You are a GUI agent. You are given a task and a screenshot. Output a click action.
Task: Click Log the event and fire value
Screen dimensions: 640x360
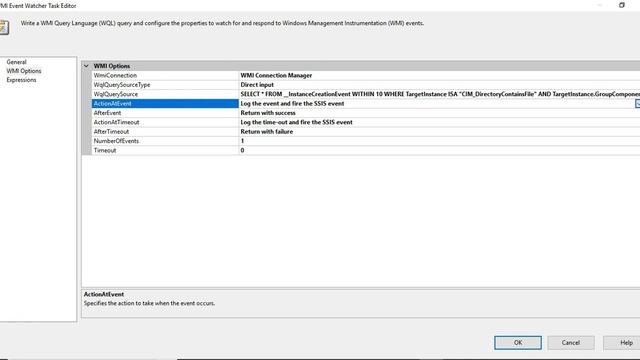point(292,104)
